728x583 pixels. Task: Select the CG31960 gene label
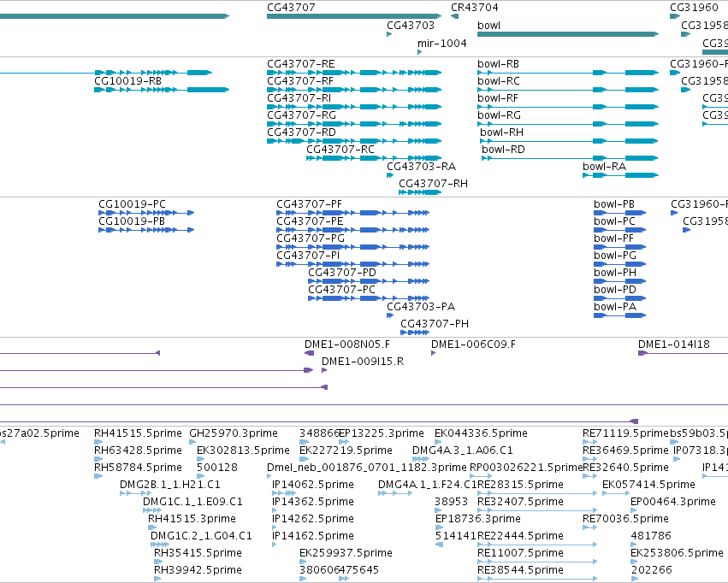694,8
